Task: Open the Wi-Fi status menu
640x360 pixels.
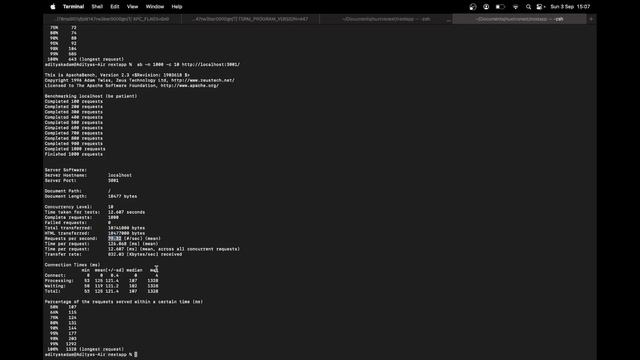Action: pyautogui.click(x=515, y=7)
